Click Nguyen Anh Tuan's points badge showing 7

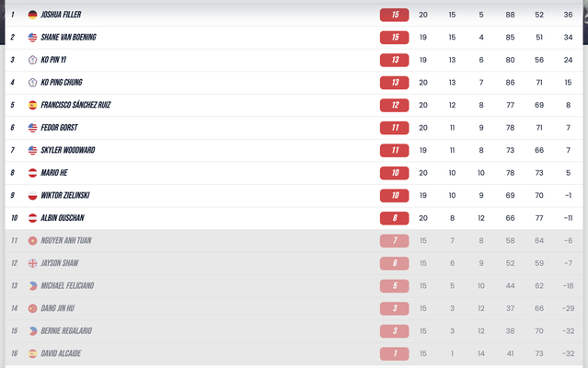[395, 240]
